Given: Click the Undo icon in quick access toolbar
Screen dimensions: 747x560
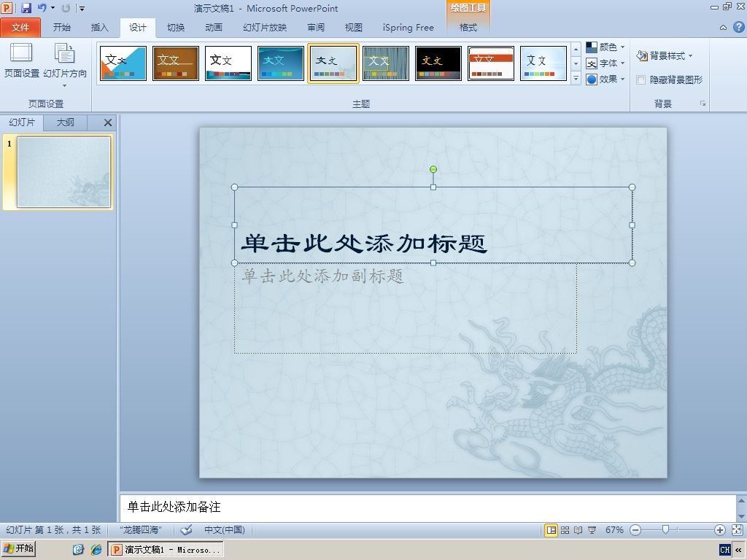Looking at the screenshot, I should pos(42,7).
